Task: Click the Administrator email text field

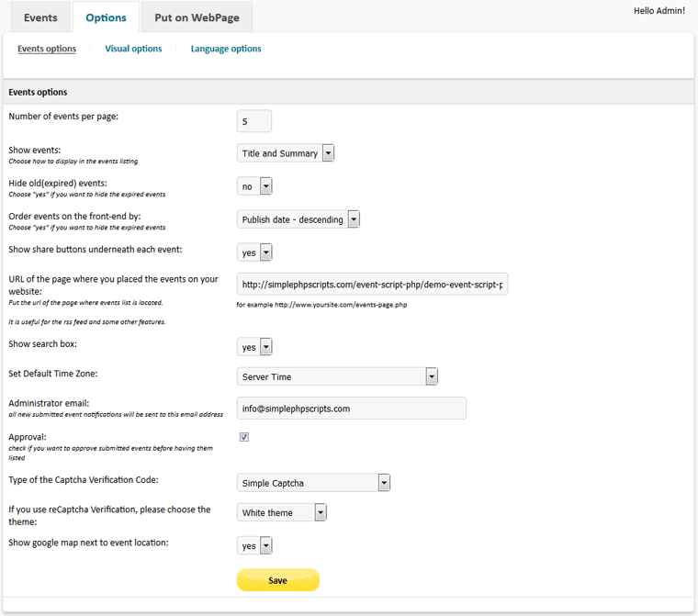Action: (x=351, y=409)
